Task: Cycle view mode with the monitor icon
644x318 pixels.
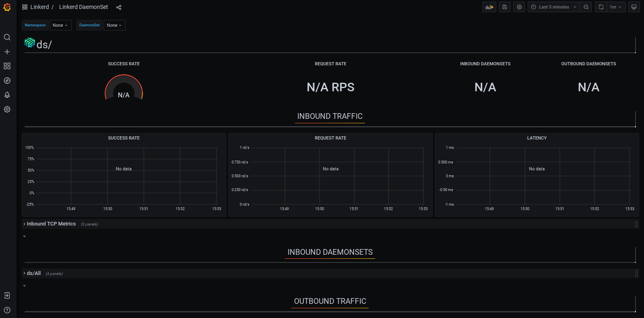Action: (634, 7)
